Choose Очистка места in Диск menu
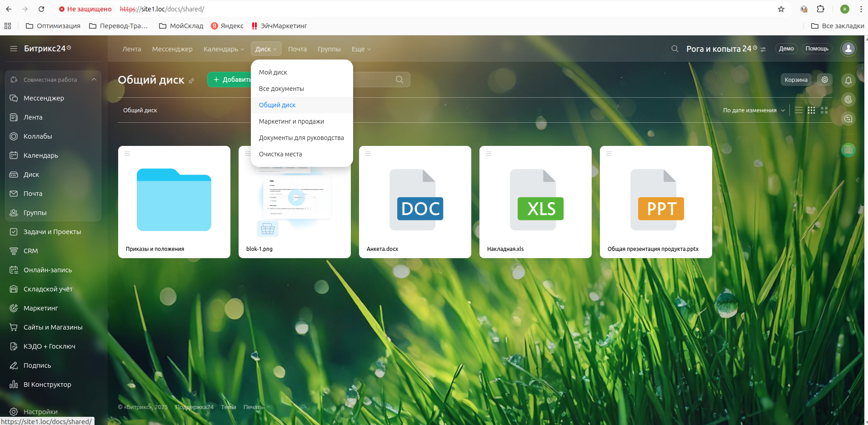868x425 pixels. click(x=280, y=154)
